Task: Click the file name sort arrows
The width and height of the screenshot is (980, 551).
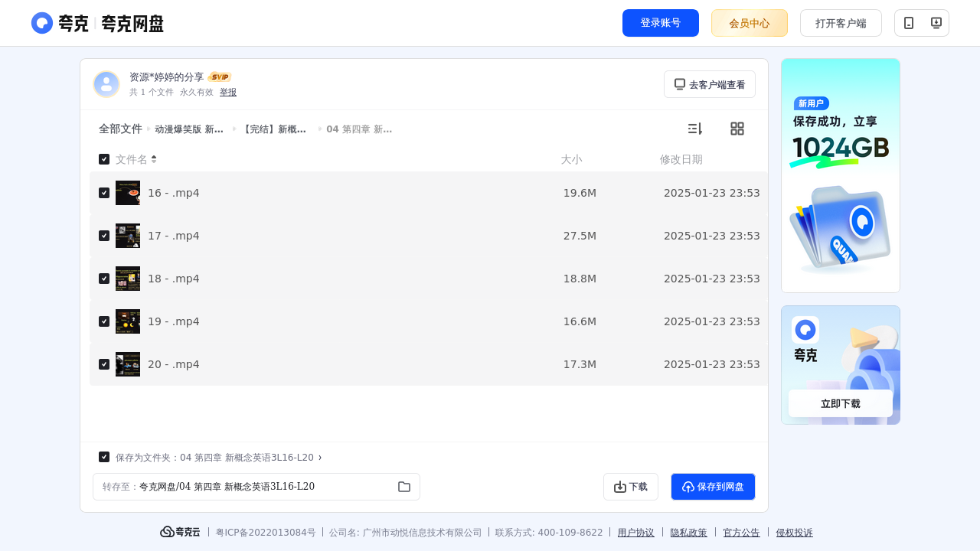Action: pos(154,159)
